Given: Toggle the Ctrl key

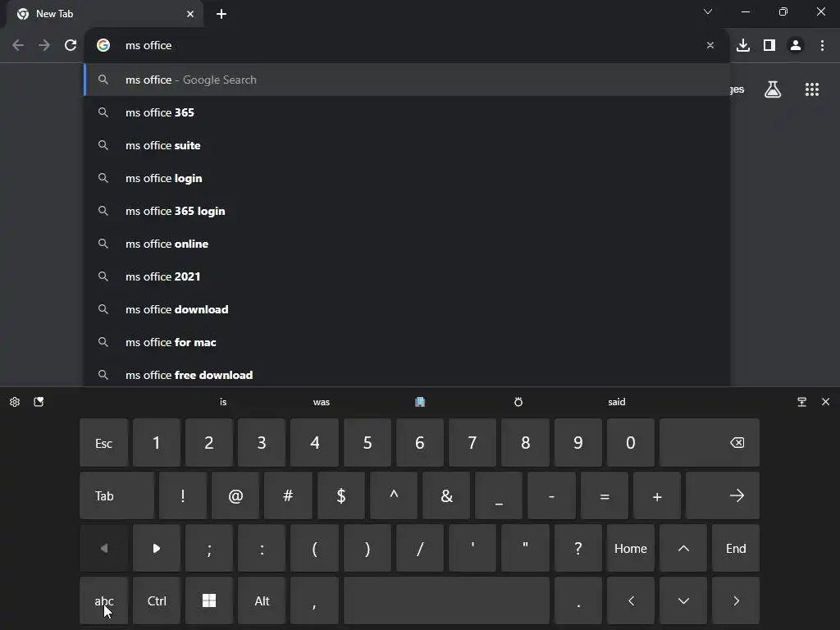Looking at the screenshot, I should [157, 600].
